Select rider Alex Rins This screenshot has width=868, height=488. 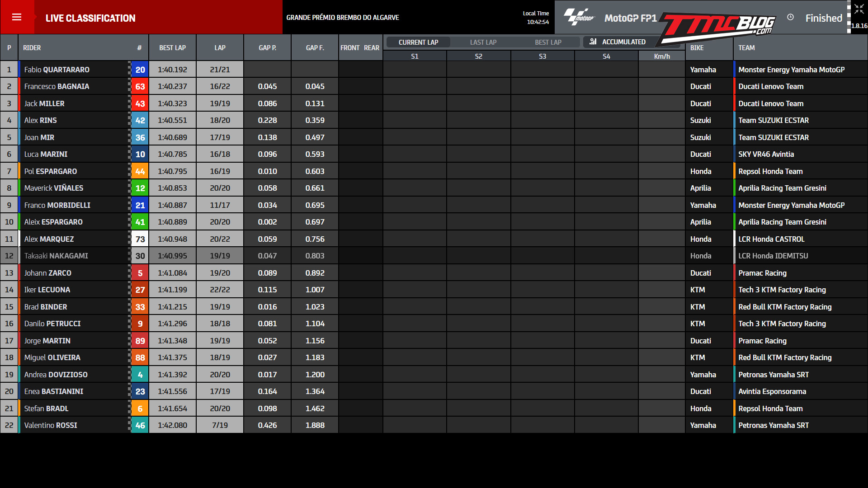[x=41, y=120]
